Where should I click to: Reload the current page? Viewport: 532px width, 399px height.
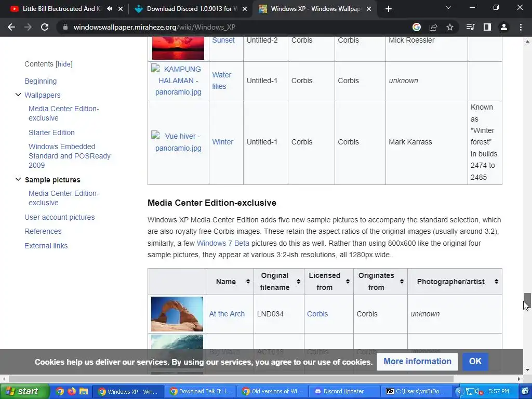tap(45, 27)
